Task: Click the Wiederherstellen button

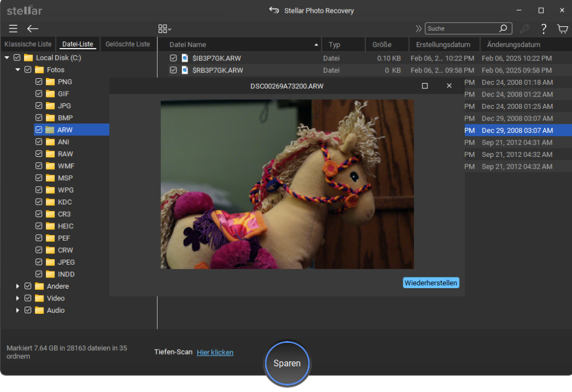Action: [431, 283]
